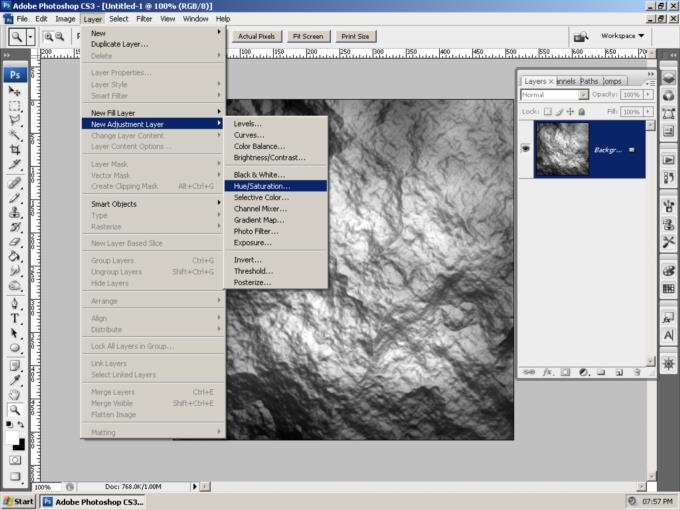Select the Dodge tool

tap(15, 286)
